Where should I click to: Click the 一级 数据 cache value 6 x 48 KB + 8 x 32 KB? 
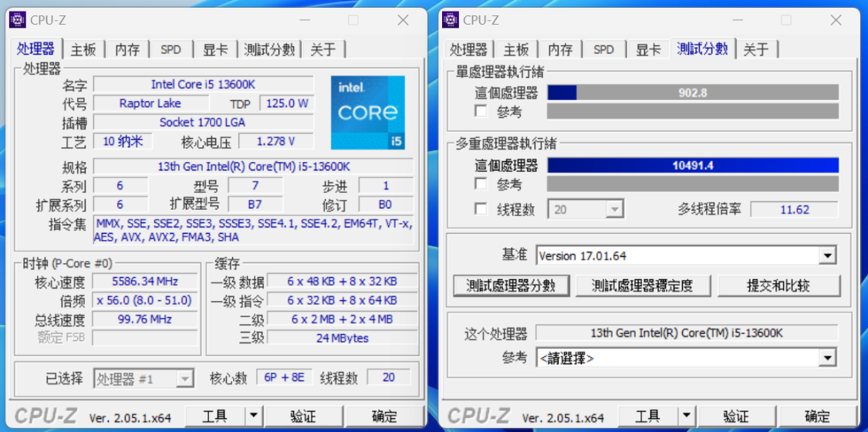coord(342,281)
